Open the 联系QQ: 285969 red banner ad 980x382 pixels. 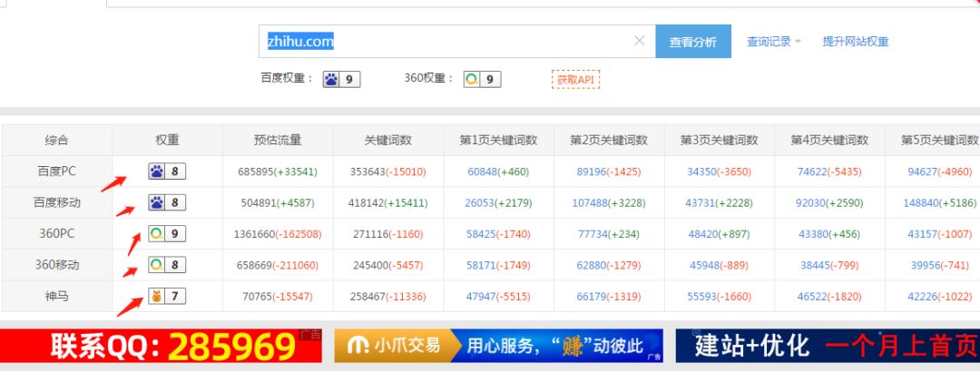(x=161, y=346)
